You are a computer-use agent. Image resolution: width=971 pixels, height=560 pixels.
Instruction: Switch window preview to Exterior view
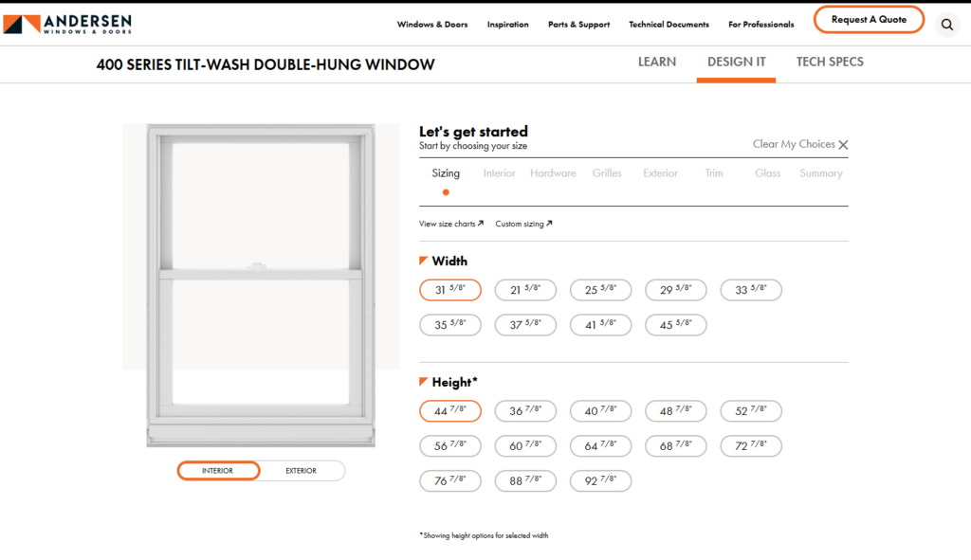click(x=302, y=471)
